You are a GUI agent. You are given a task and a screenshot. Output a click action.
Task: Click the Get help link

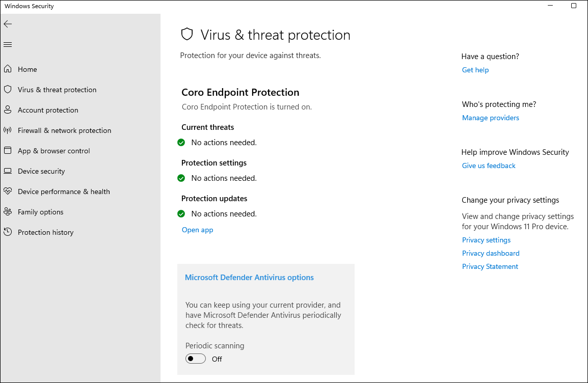point(475,70)
